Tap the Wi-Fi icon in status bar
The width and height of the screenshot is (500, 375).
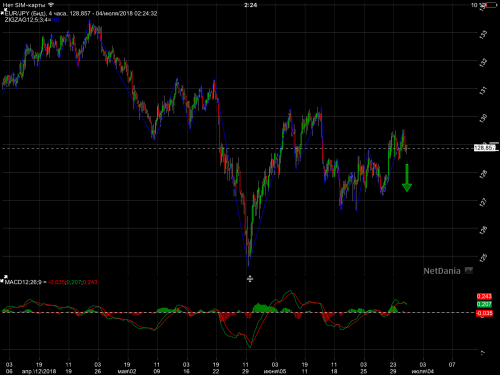[51, 5]
